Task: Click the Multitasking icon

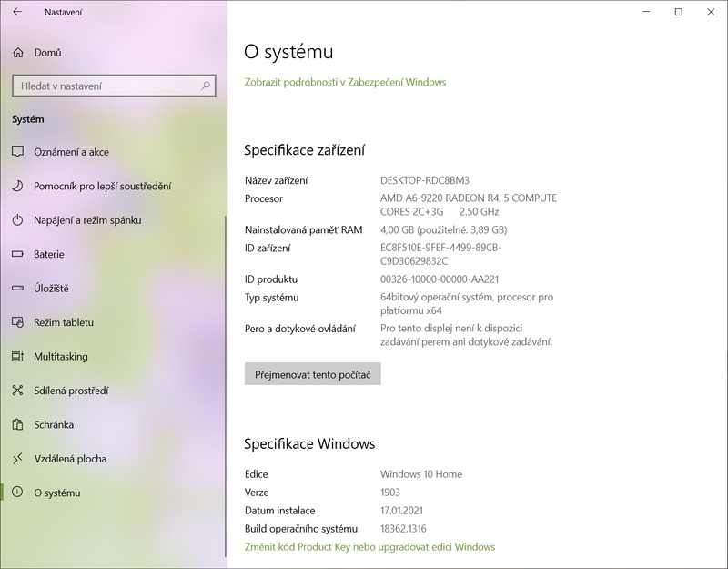Action: (17, 356)
